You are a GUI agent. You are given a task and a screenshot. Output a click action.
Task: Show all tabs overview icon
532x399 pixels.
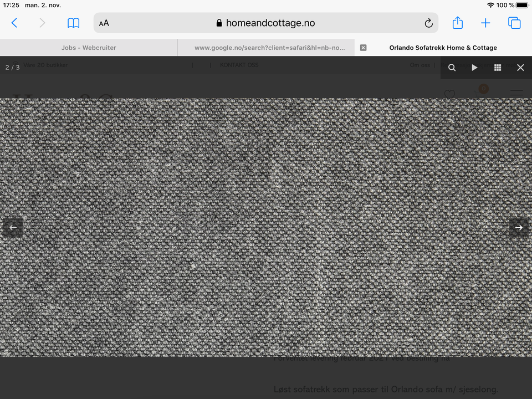click(514, 23)
